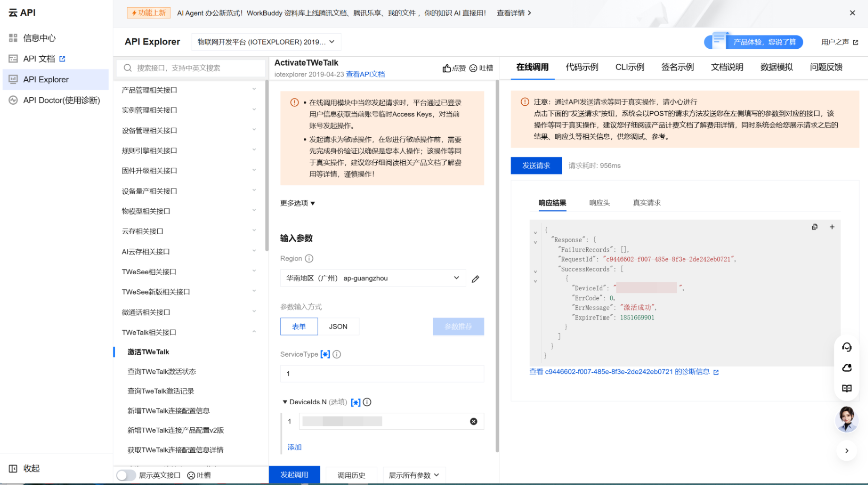Click the pencil edit icon beside Region

475,279
